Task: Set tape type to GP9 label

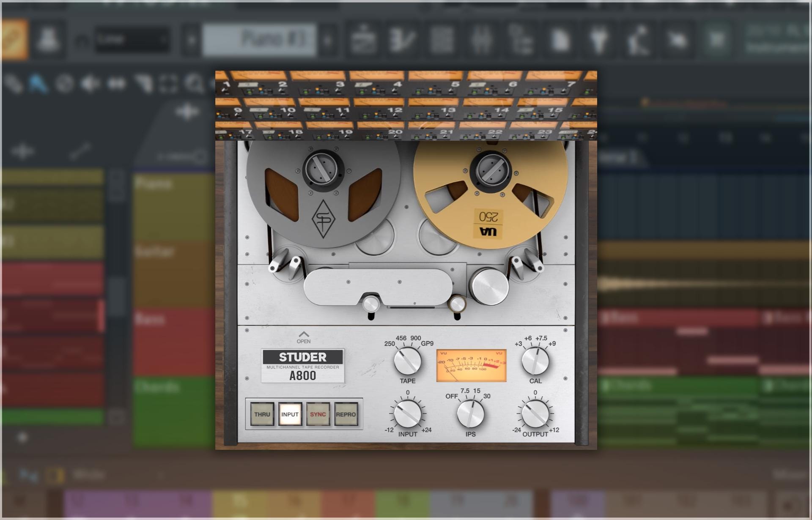Action: pyautogui.click(x=427, y=344)
